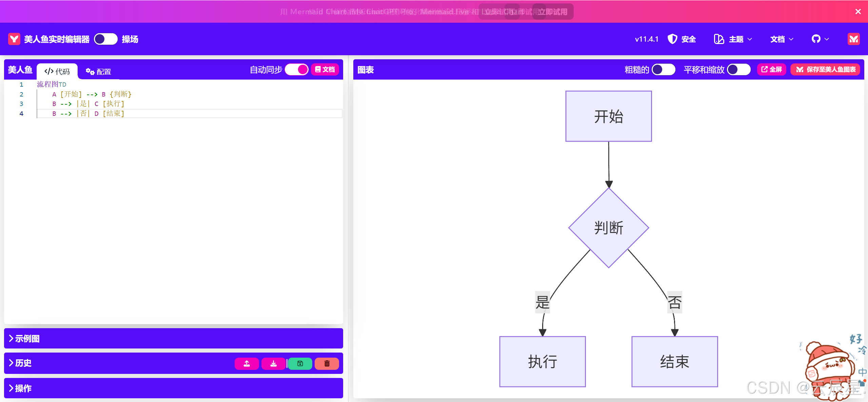
Task: Click 保存至美人鱼图表 save button
Action: (x=826, y=69)
